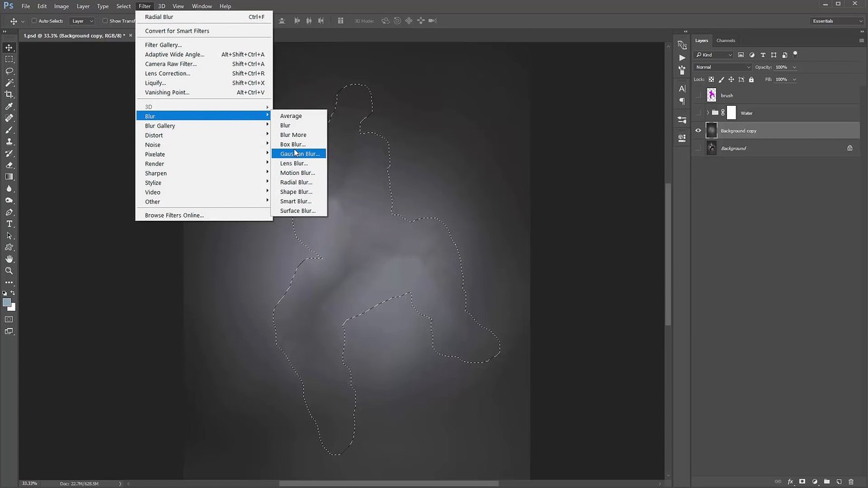This screenshot has width=868, height=488.
Task: Click the horizontal canvas scrollbar
Action: click(389, 483)
